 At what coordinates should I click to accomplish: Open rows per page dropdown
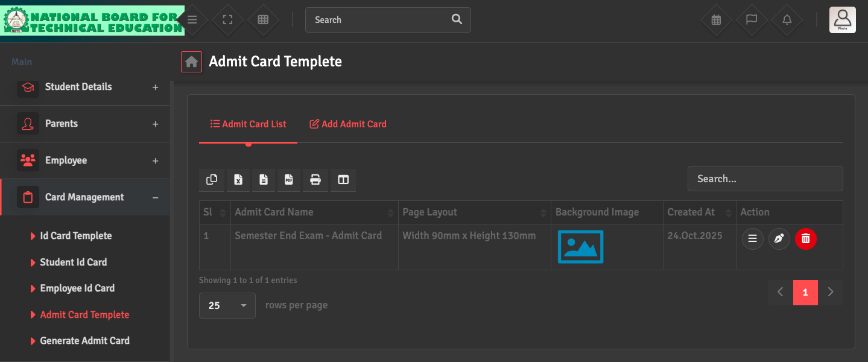[x=227, y=306]
